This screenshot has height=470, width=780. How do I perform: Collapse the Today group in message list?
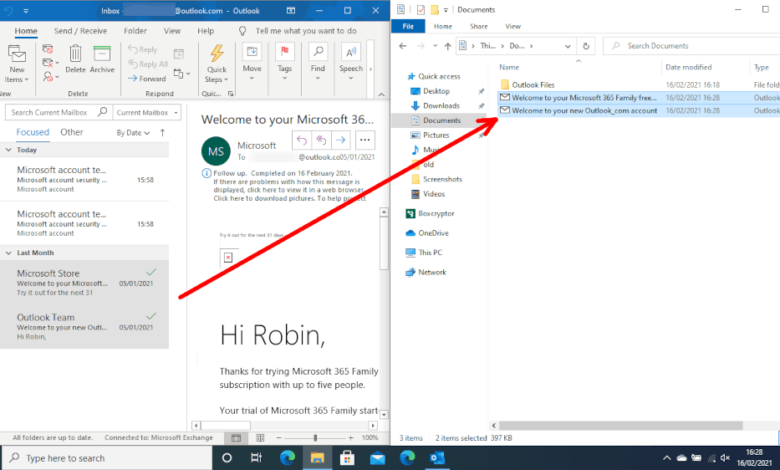tap(8, 150)
